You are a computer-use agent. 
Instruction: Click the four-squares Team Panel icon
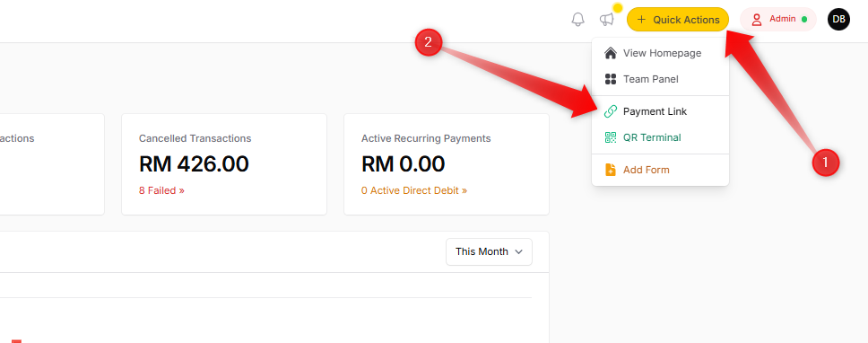tap(610, 79)
